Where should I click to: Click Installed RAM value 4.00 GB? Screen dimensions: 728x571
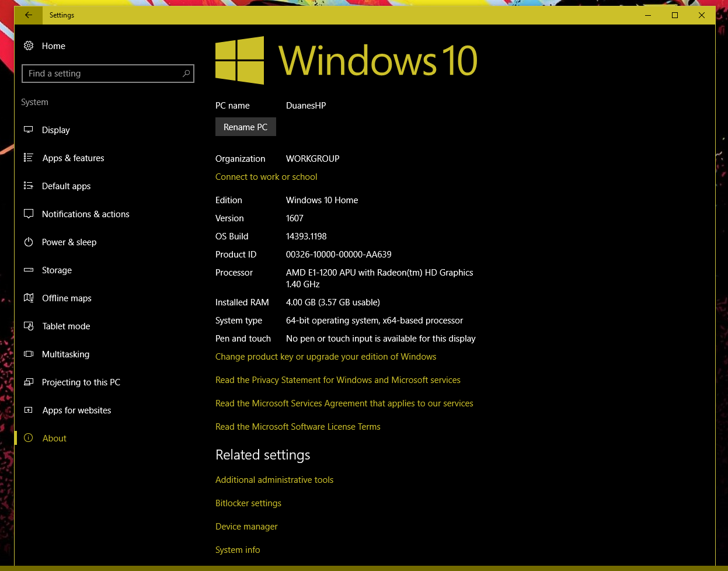pyautogui.click(x=333, y=302)
